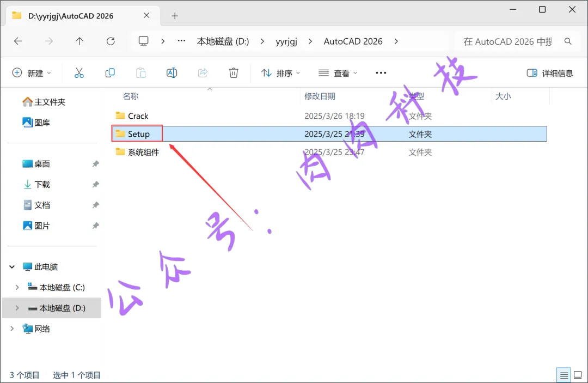The image size is (588, 383).
Task: Select 网络 in the sidebar
Action: point(36,329)
